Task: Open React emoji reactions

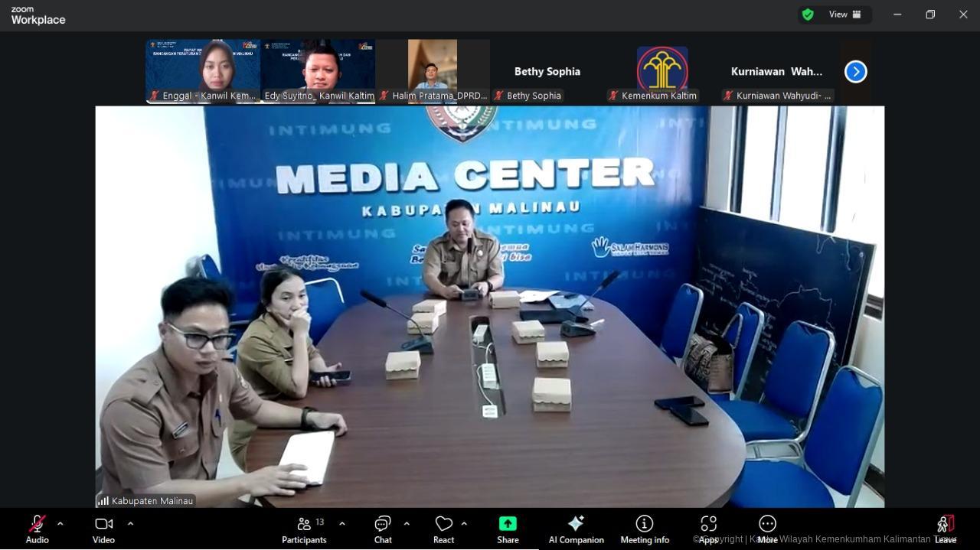Action: [x=443, y=529]
